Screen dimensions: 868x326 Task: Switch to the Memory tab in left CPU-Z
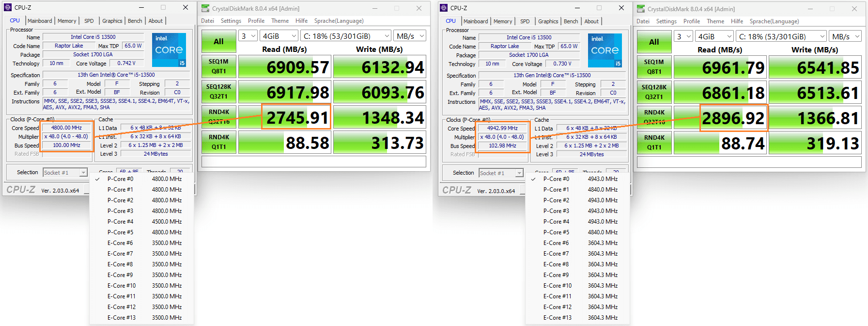67,21
